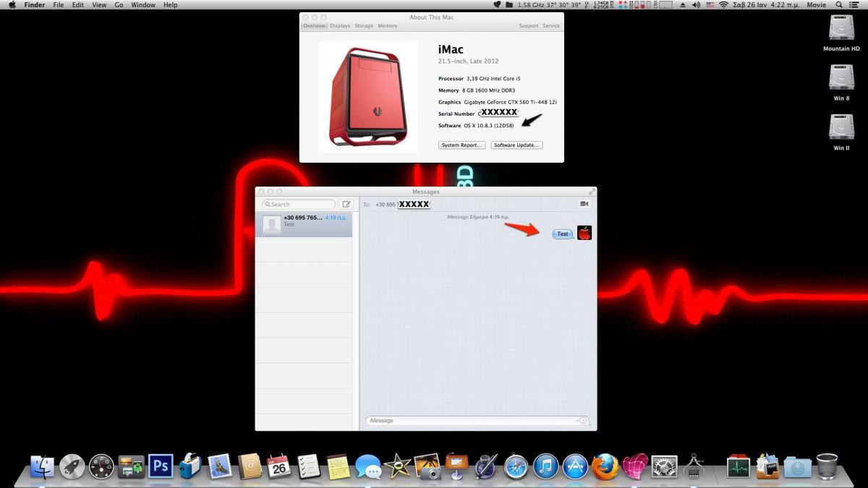868x488 pixels.
Task: Click the volume icon in menu bar
Action: click(696, 4)
